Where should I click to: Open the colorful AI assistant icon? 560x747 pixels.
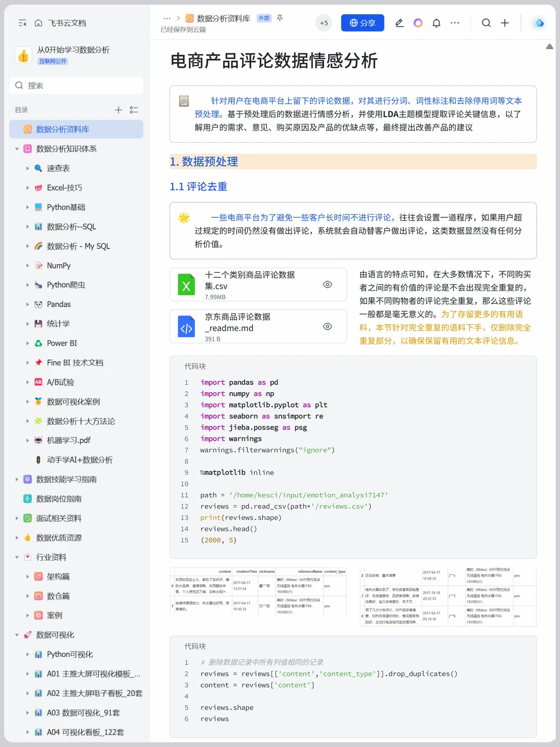[x=418, y=23]
